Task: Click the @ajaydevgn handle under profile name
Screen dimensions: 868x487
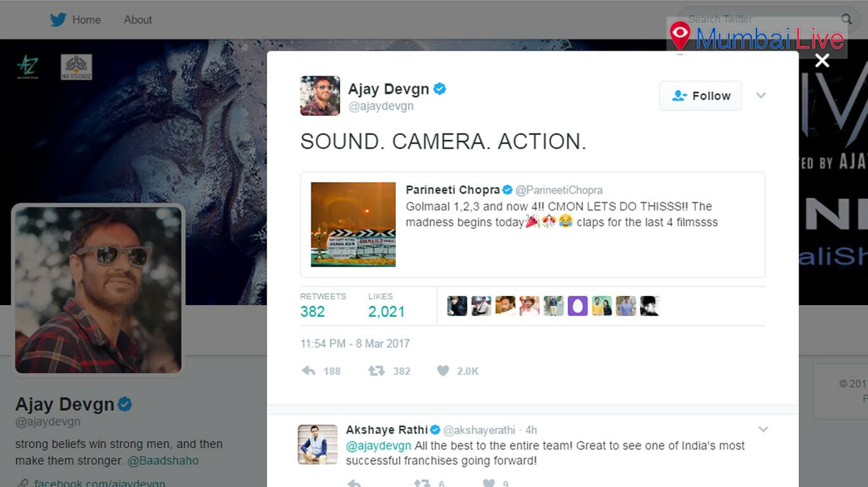Action: [48, 422]
